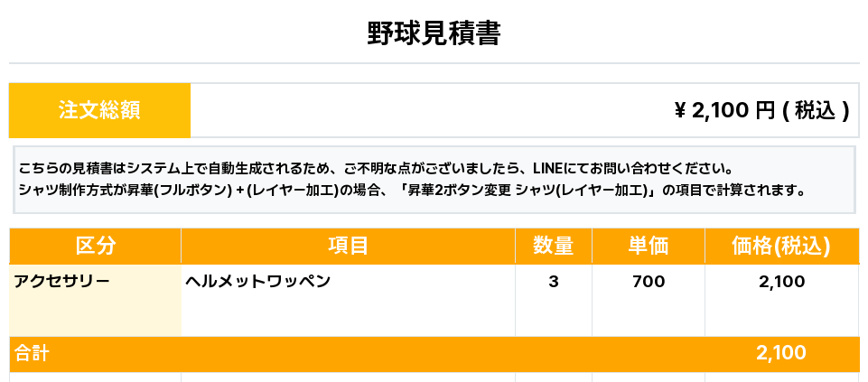Click the 価格(税込) column header

[x=781, y=246]
